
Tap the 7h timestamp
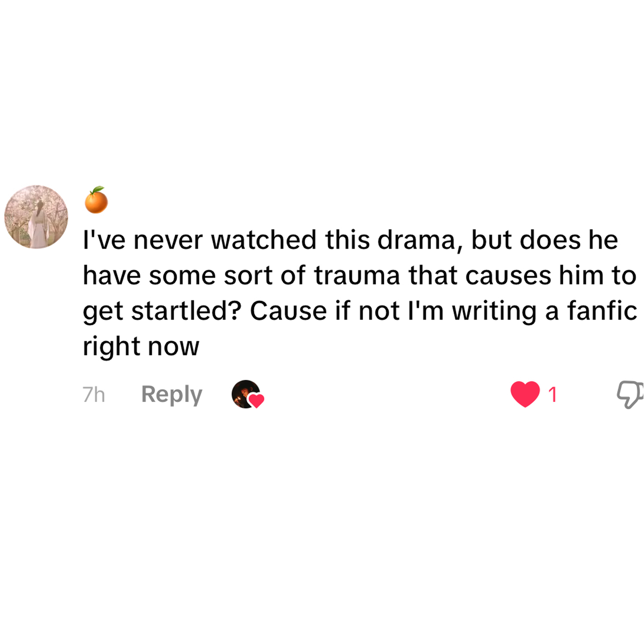(94, 395)
